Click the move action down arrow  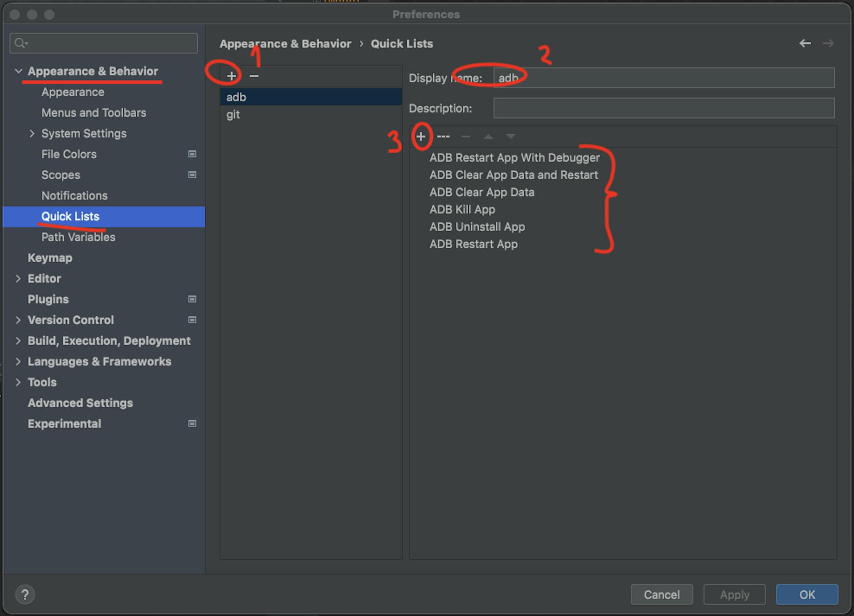[510, 136]
